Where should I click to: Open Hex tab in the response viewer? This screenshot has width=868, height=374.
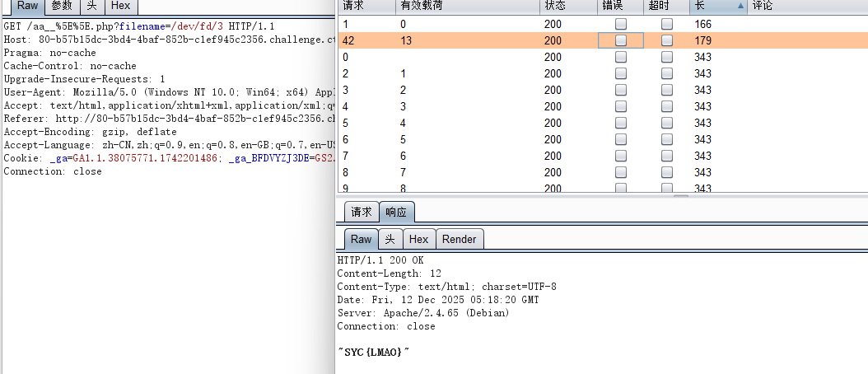point(418,239)
